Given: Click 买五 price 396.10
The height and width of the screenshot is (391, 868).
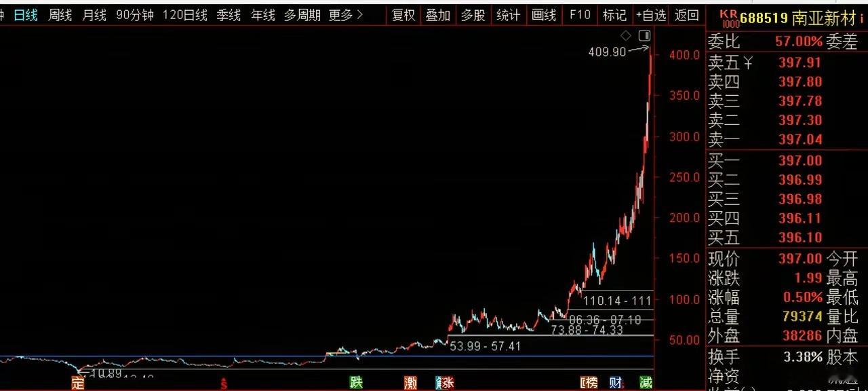Looking at the screenshot, I should click(x=800, y=238).
